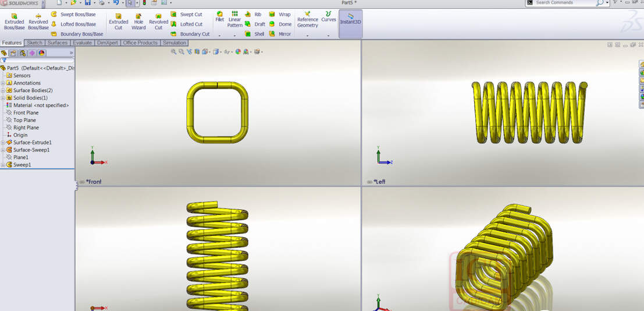This screenshot has height=311, width=644.
Task: Click the Rebuild traffic light icon
Action: pos(144,2)
